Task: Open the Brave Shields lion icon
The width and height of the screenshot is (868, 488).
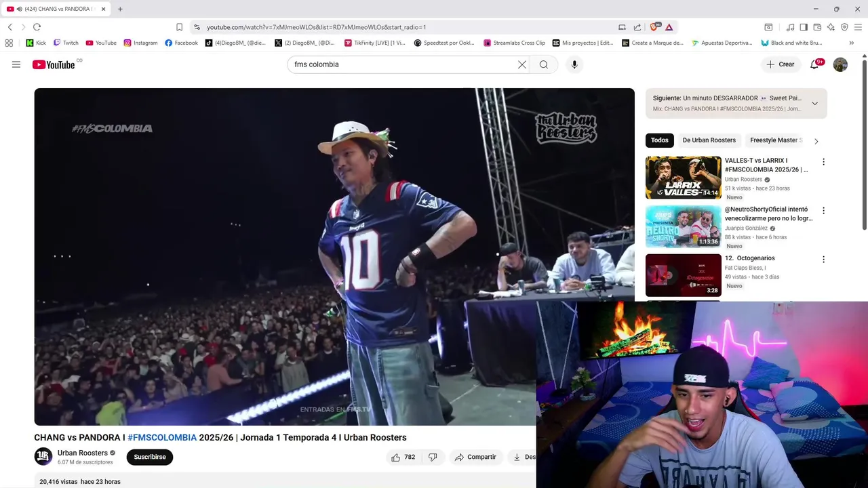Action: point(655,27)
